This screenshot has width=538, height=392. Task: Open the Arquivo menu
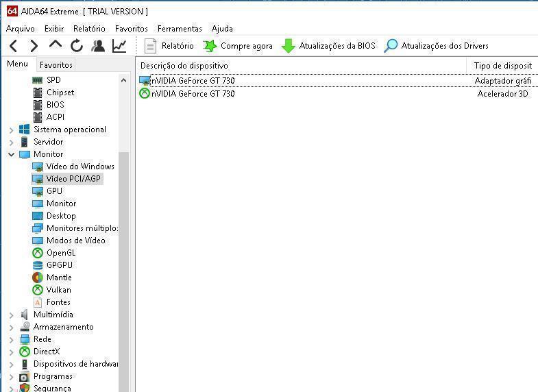click(x=21, y=29)
